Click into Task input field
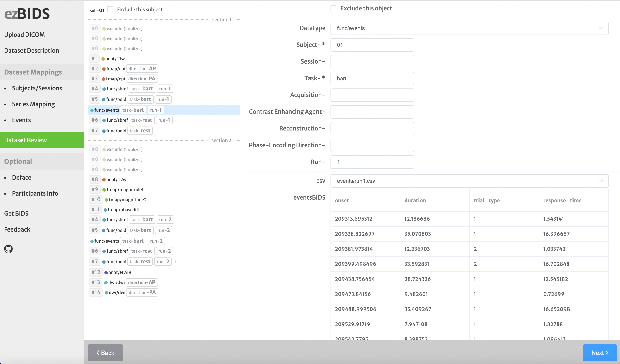The width and height of the screenshot is (620, 364). click(x=372, y=78)
